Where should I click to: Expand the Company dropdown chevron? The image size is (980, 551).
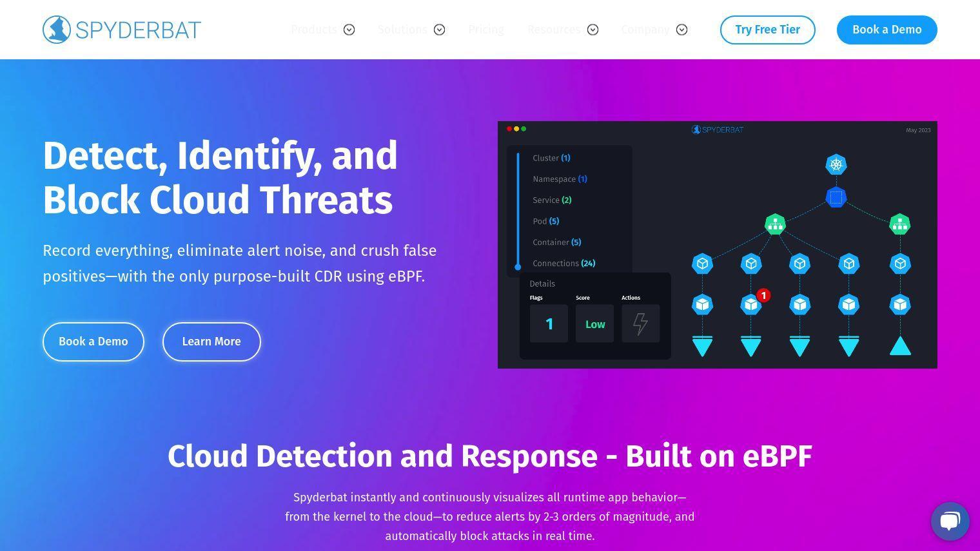(x=681, y=30)
